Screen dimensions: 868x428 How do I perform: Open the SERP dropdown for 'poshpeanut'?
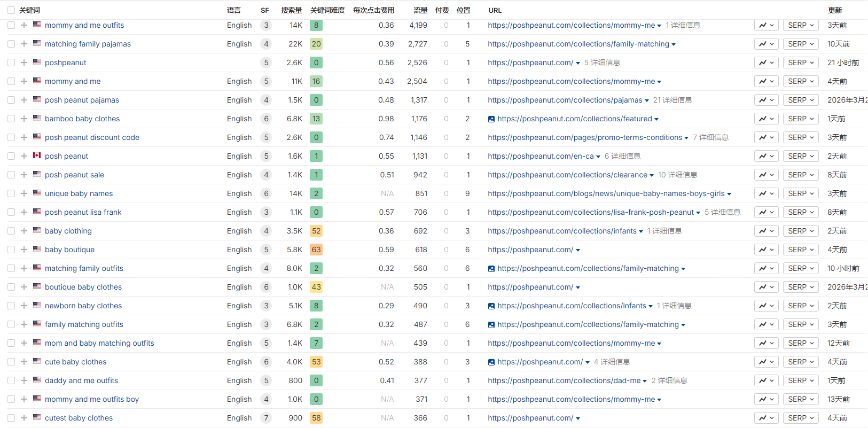801,63
